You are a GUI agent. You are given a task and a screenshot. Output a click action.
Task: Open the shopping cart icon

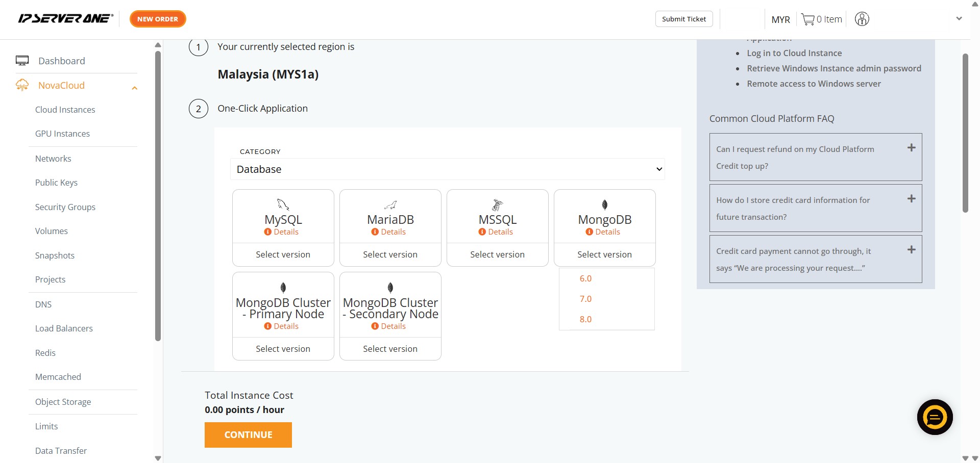click(807, 19)
